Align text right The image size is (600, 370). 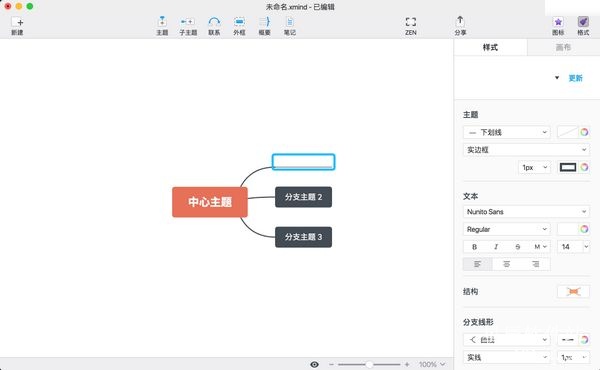pyautogui.click(x=536, y=264)
